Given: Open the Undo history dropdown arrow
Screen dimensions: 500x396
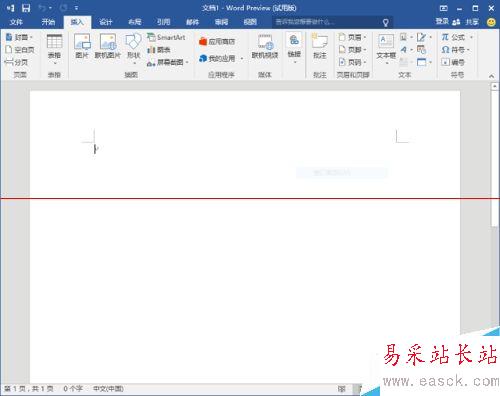Looking at the screenshot, I should [50, 8].
